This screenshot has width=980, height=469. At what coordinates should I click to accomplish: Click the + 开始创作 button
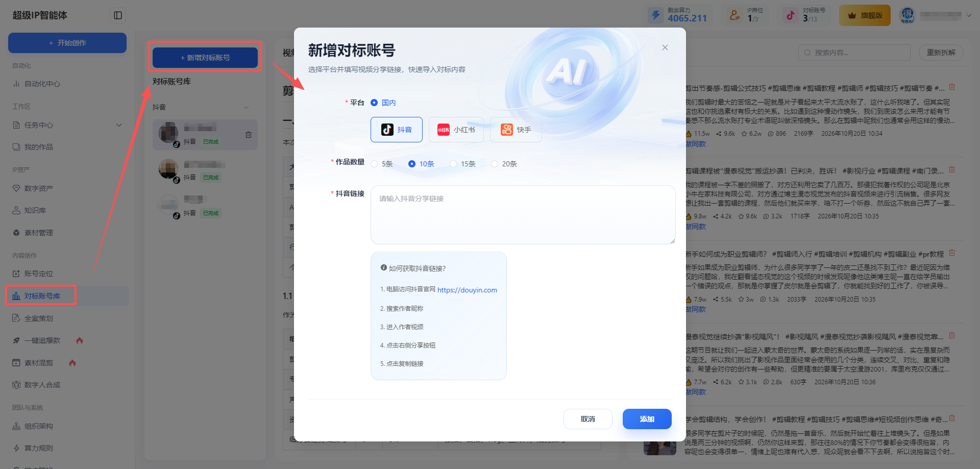pyautogui.click(x=67, y=43)
